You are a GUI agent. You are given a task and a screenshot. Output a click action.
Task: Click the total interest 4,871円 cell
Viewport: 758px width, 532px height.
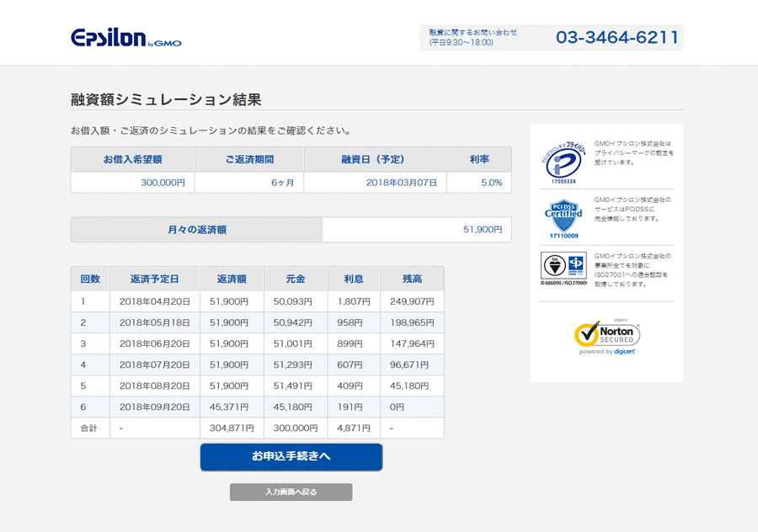click(354, 428)
